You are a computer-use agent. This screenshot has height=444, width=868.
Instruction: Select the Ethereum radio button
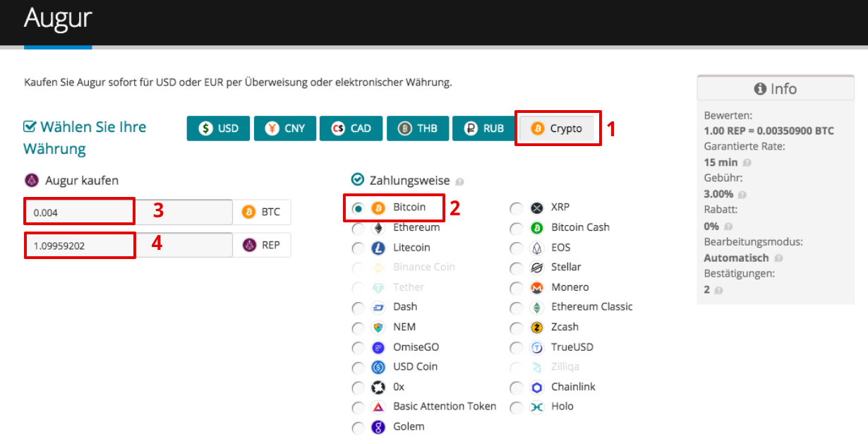pyautogui.click(x=358, y=228)
